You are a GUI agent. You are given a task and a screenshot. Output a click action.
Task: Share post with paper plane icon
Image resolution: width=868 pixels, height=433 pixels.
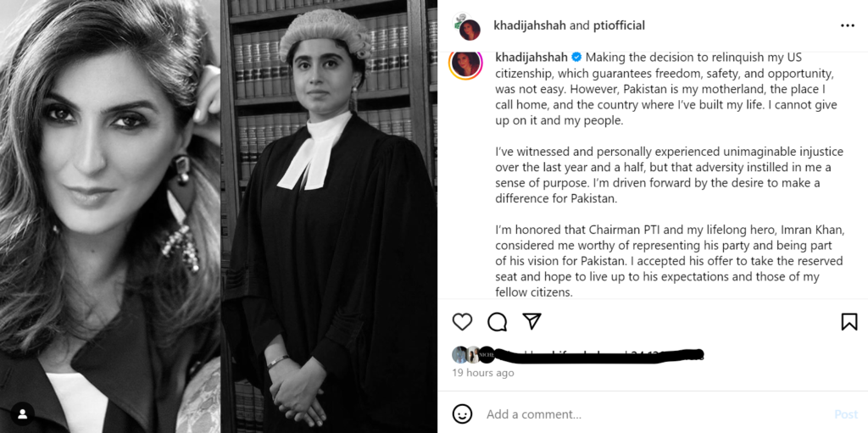pos(531,321)
